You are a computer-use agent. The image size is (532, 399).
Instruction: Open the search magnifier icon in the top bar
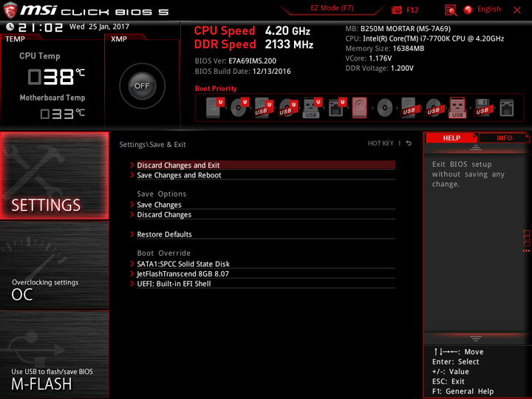coord(451,10)
